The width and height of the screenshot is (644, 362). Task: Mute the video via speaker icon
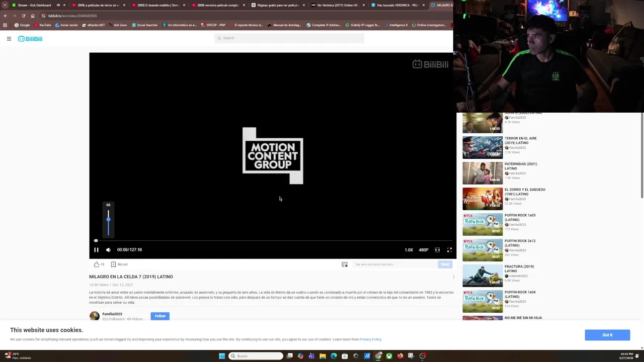[x=108, y=250]
